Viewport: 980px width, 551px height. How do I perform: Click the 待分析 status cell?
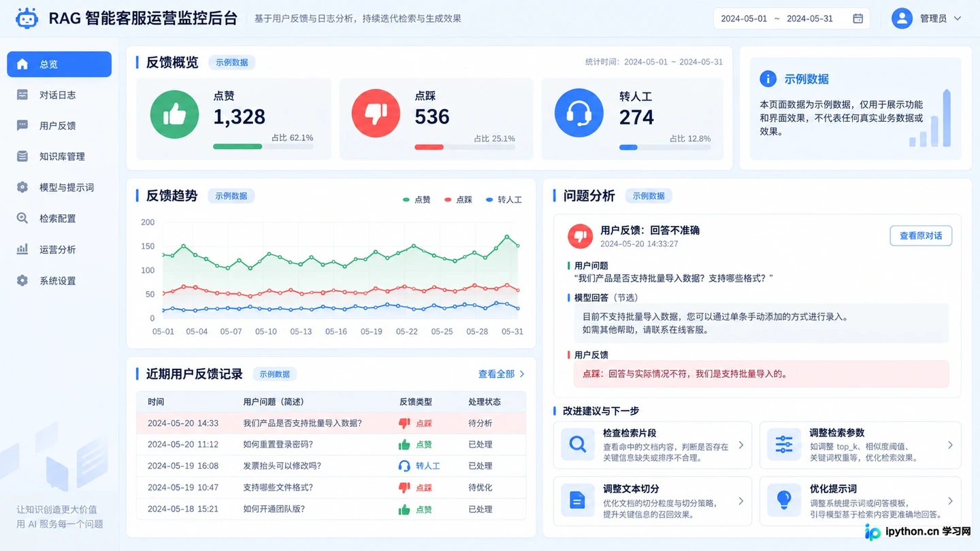pos(480,423)
